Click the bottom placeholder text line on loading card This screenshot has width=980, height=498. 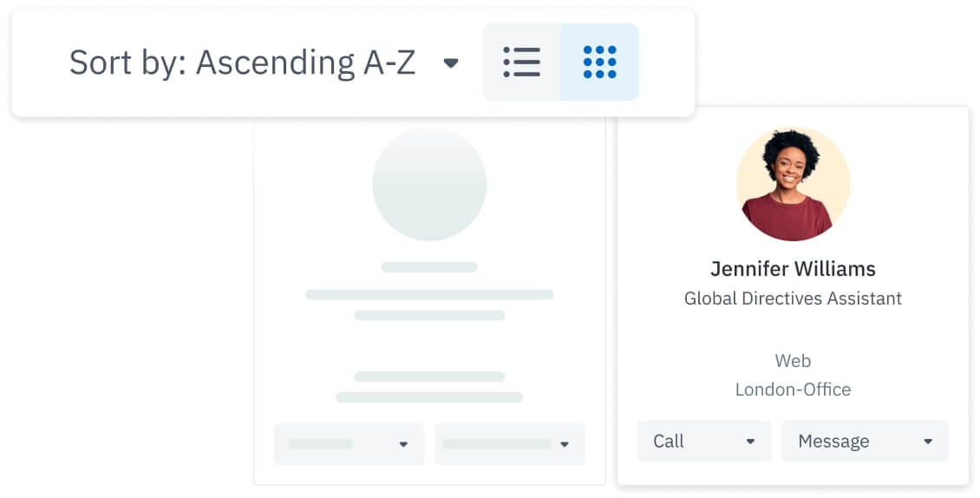[x=429, y=397]
